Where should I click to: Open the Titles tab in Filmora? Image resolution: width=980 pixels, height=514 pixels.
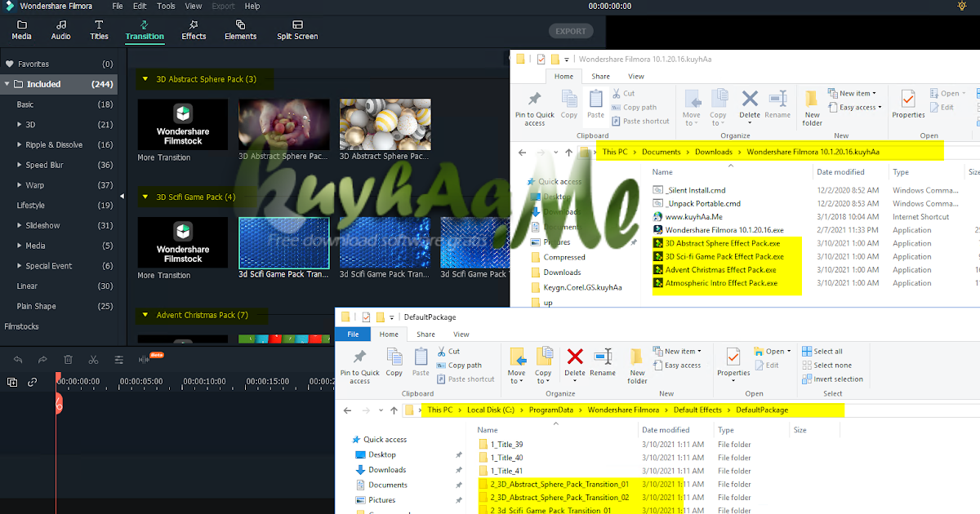click(99, 30)
